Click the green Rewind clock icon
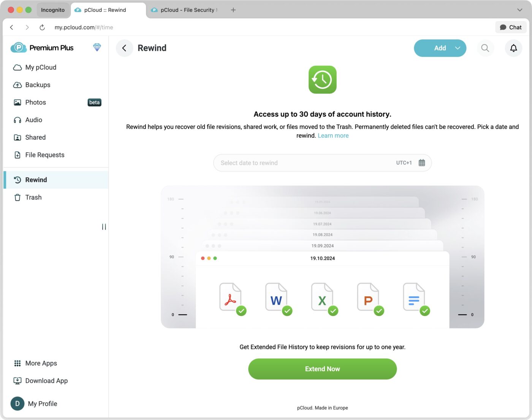This screenshot has height=420, width=532. [x=322, y=80]
